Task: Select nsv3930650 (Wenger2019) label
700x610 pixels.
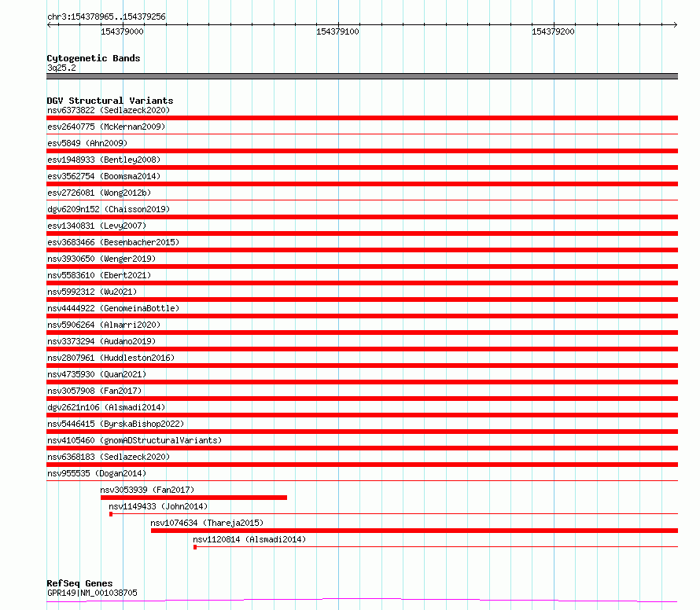Action: click(x=101, y=259)
